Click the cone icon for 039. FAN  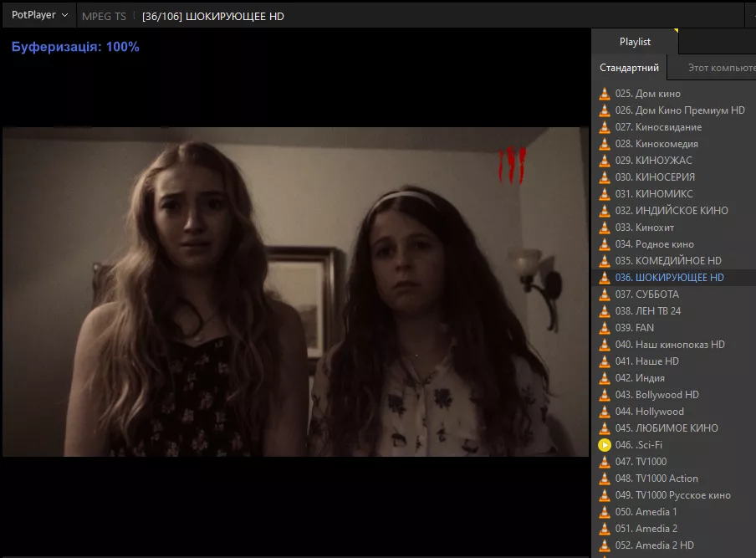coord(604,327)
